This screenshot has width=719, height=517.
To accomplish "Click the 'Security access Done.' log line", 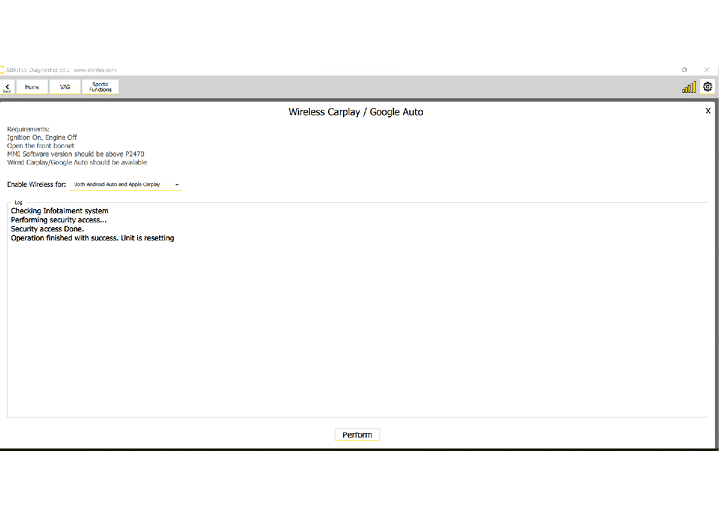I will [47, 229].
